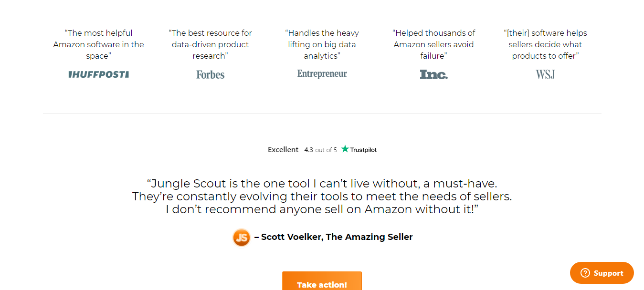Click the HuffPost quote about helpful Amazon software
Screen dimensions: 644x290
point(98,44)
